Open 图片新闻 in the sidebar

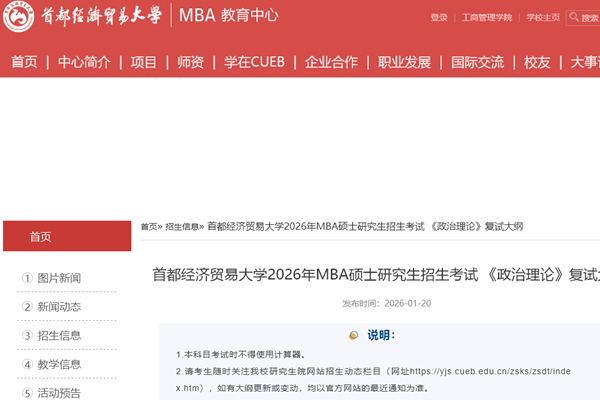click(59, 278)
